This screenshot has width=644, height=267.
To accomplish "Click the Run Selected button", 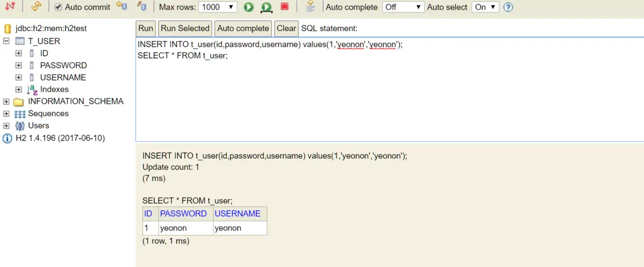I will pyautogui.click(x=185, y=29).
